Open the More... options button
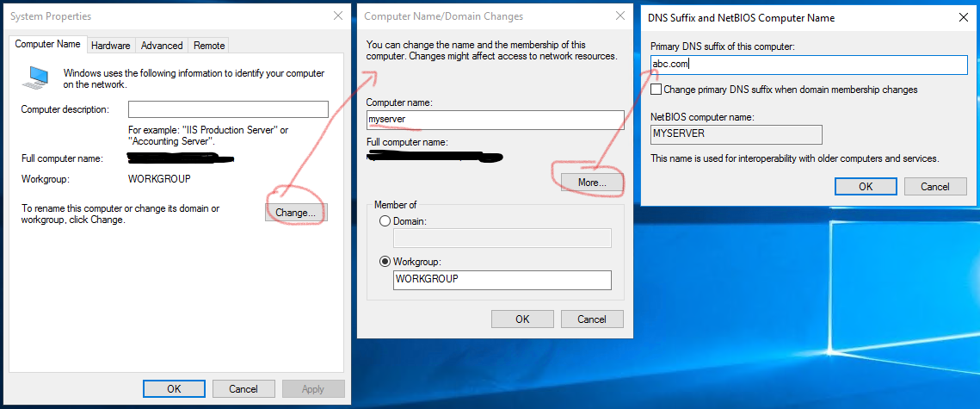980x409 pixels. coord(592,182)
